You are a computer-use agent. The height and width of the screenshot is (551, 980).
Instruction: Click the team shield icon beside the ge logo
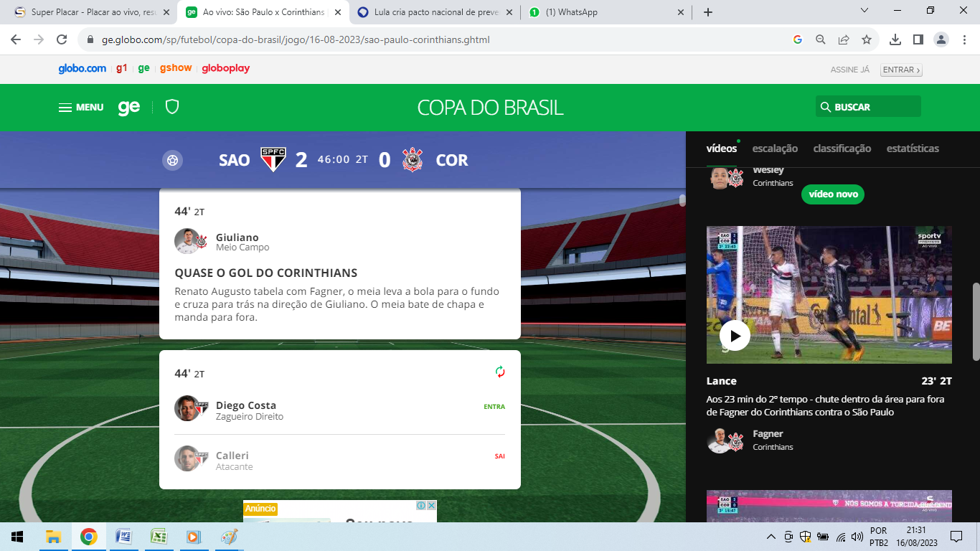[172, 107]
